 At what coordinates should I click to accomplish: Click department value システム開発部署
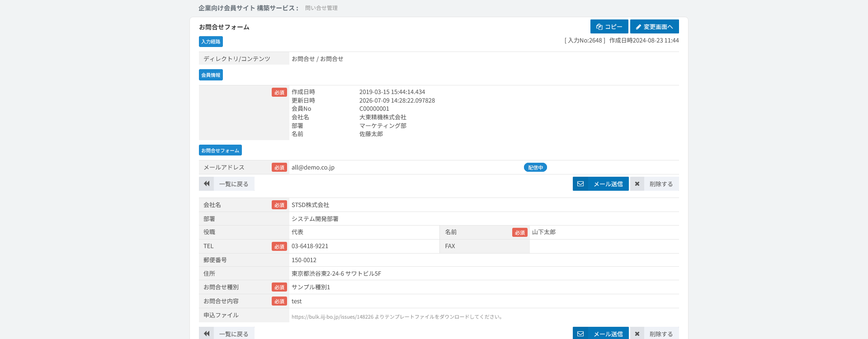315,219
